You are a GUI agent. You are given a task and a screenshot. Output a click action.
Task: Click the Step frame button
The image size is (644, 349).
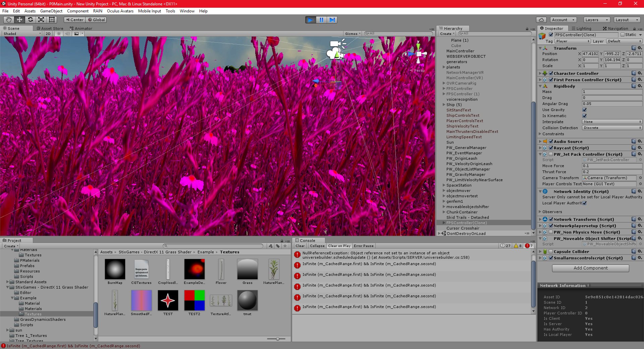(x=332, y=20)
